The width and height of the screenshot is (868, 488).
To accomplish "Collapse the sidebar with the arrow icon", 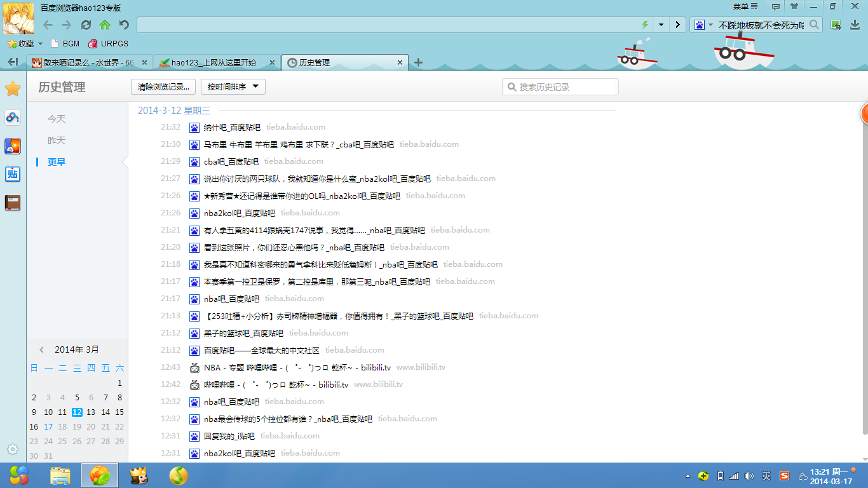I will [x=13, y=62].
